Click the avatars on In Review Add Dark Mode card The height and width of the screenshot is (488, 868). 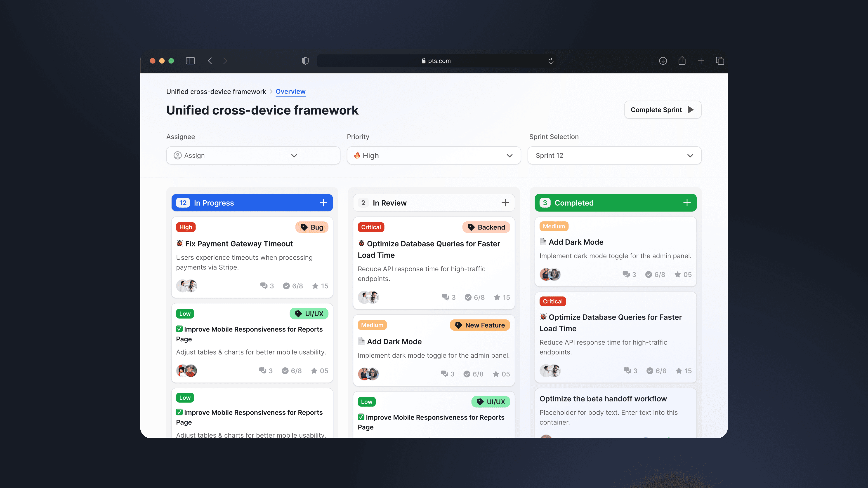click(x=368, y=374)
